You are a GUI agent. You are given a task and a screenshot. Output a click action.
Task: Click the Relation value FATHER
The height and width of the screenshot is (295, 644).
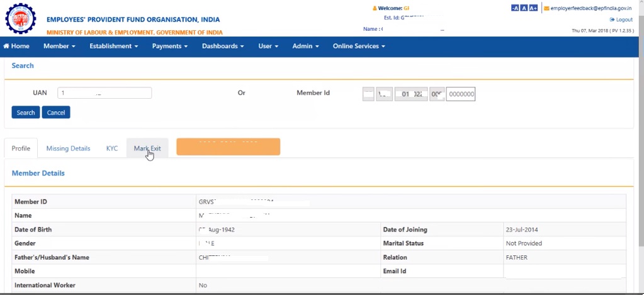coord(517,258)
